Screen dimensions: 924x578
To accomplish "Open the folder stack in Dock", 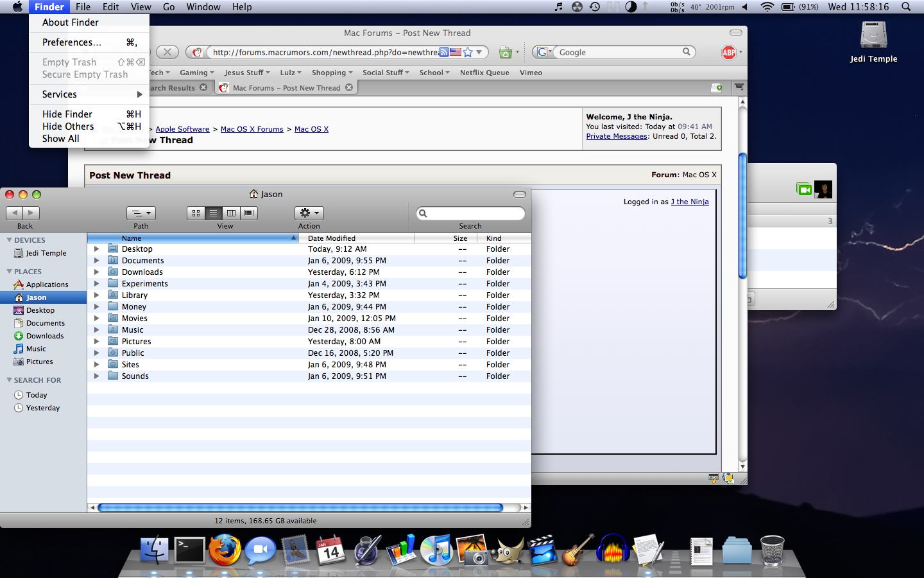I will (x=737, y=550).
